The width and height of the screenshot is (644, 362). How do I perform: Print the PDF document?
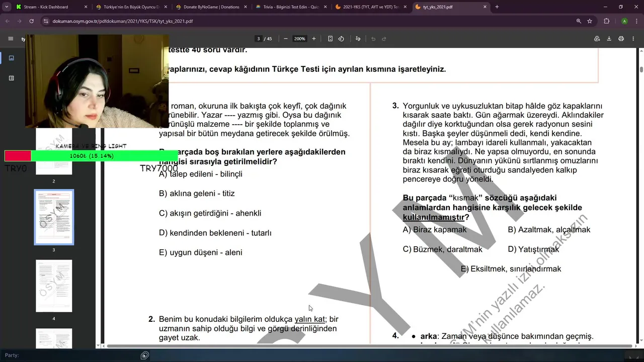pos(621,39)
